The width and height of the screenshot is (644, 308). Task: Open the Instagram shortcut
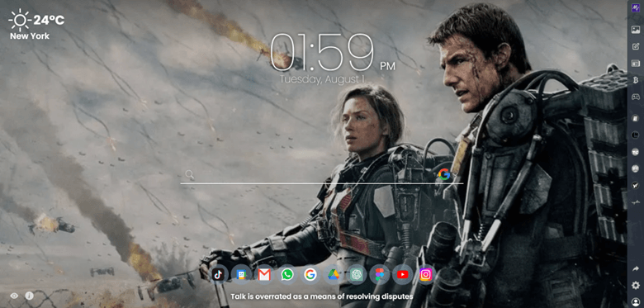click(x=425, y=275)
